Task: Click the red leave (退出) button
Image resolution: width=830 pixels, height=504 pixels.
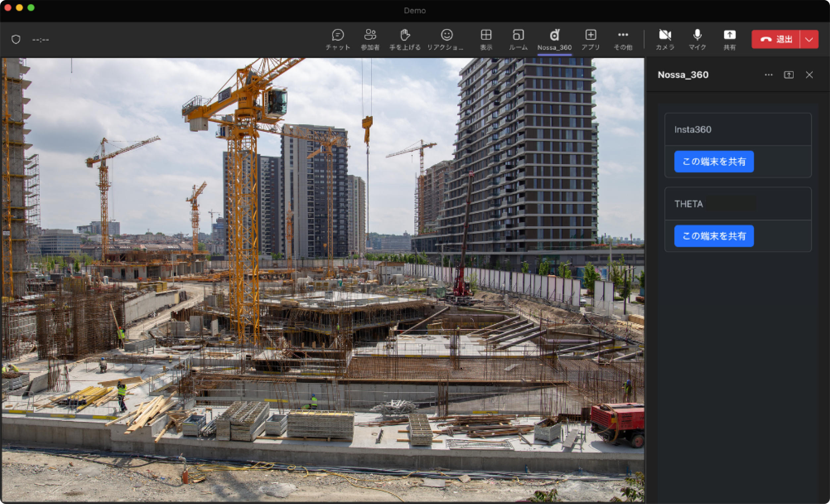Action: point(776,39)
